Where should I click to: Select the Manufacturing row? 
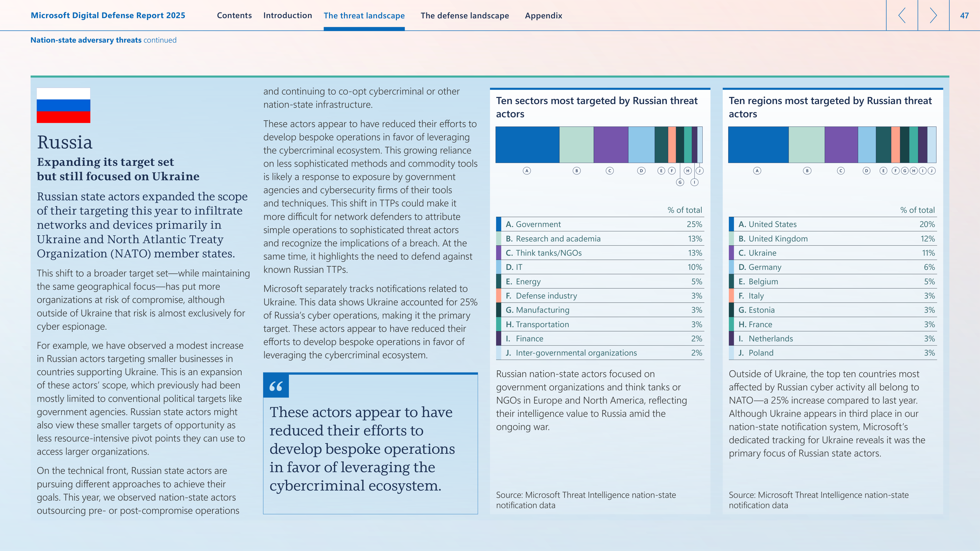[x=600, y=310]
